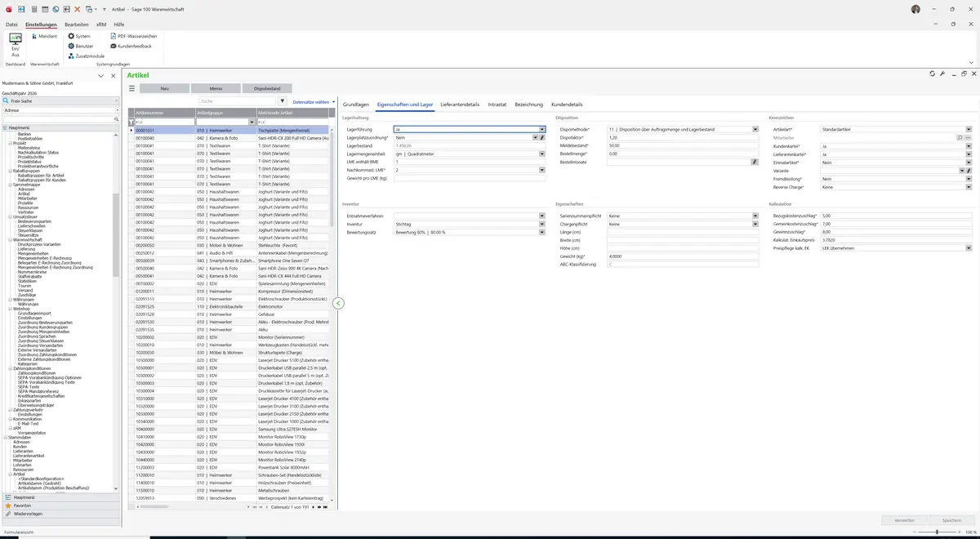Click Meldebestand input field
The width and height of the screenshot is (980, 539).
click(x=683, y=145)
